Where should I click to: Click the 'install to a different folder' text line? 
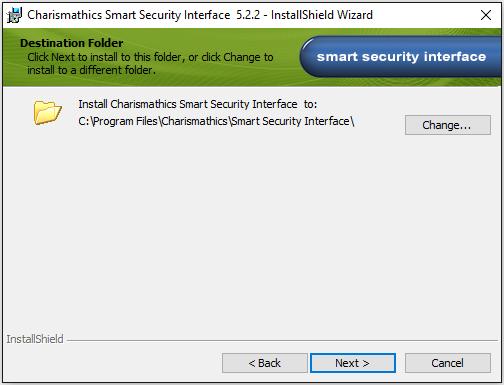click(x=91, y=70)
